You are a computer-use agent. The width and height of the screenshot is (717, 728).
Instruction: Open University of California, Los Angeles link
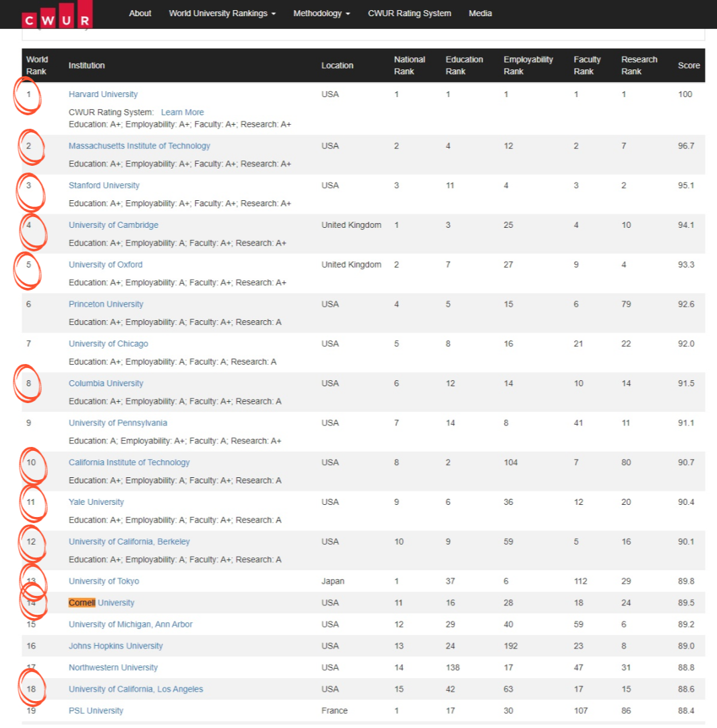click(135, 689)
